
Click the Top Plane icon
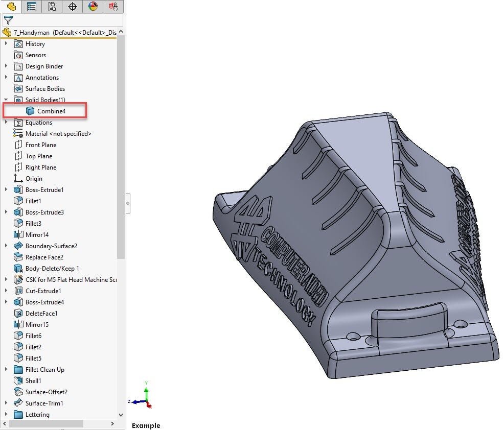[x=18, y=156]
